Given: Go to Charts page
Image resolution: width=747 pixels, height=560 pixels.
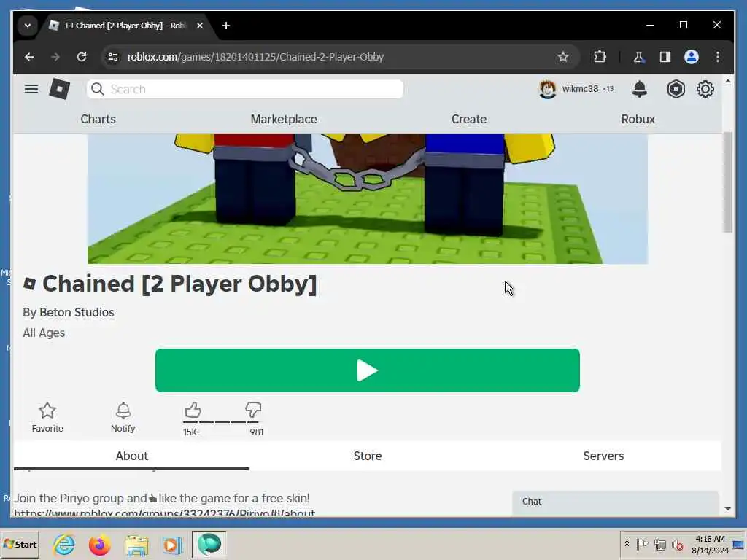Looking at the screenshot, I should pyautogui.click(x=98, y=119).
